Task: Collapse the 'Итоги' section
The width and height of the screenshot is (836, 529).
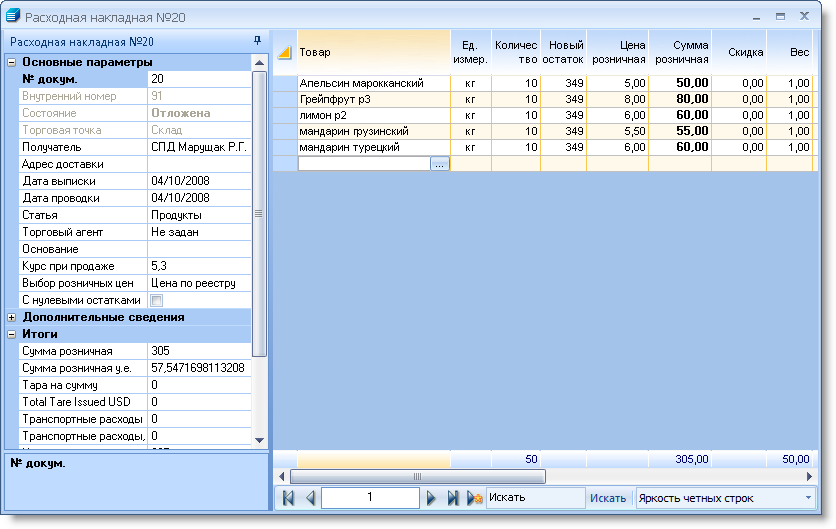Action: click(x=12, y=334)
